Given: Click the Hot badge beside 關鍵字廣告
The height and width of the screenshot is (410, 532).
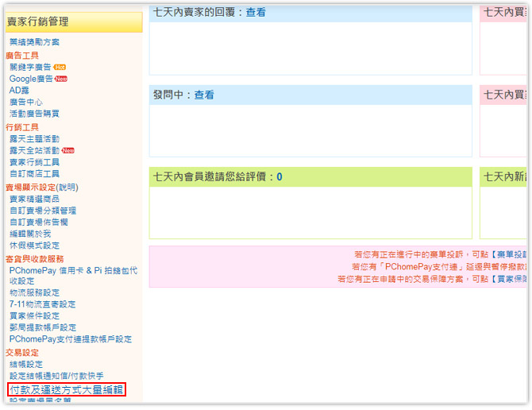Looking at the screenshot, I should click(x=60, y=68).
